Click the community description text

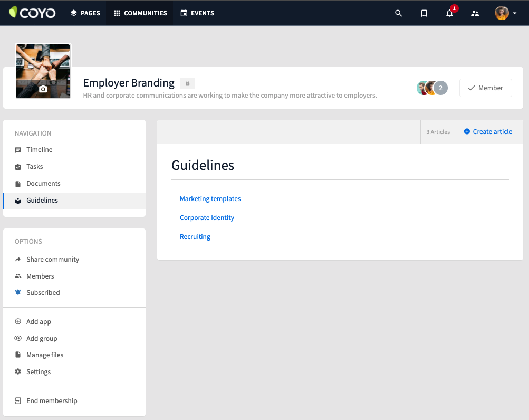(230, 95)
